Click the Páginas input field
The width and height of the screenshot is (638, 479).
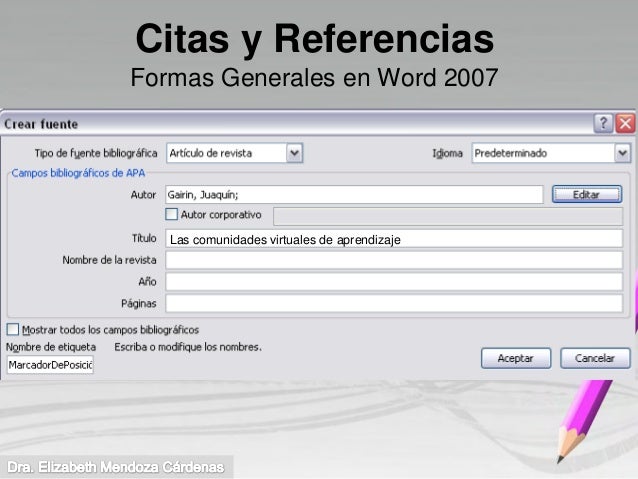pyautogui.click(x=394, y=304)
